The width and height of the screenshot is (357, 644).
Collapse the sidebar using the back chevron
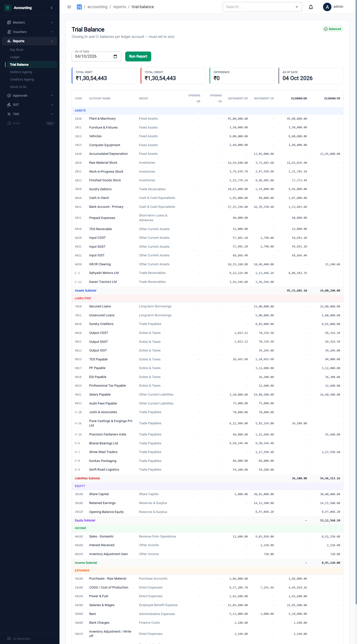pyautogui.click(x=52, y=8)
